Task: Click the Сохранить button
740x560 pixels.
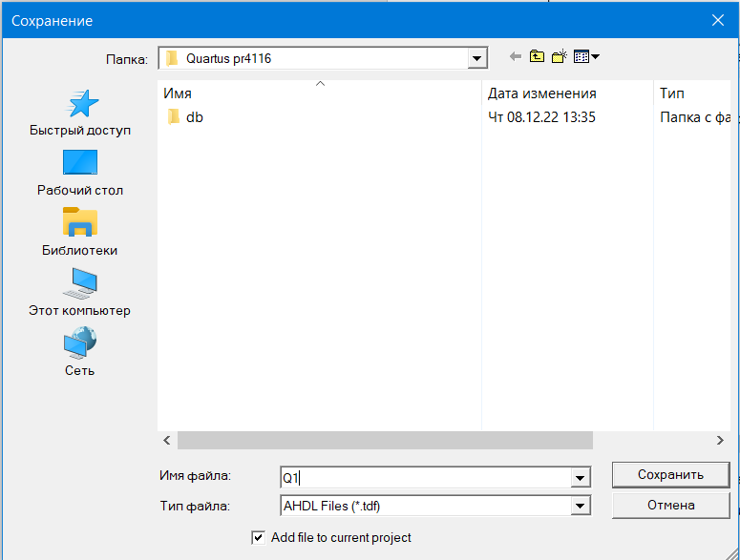Action: pos(670,475)
